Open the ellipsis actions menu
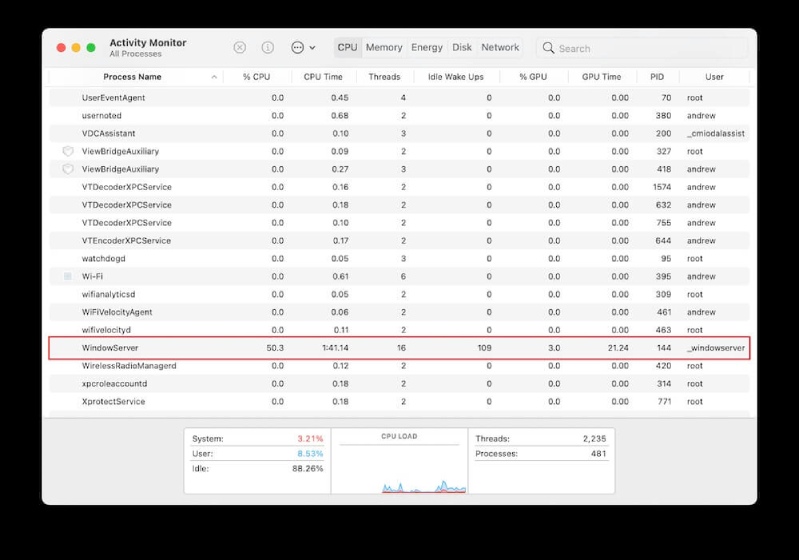The height and width of the screenshot is (560, 799). 303,47
